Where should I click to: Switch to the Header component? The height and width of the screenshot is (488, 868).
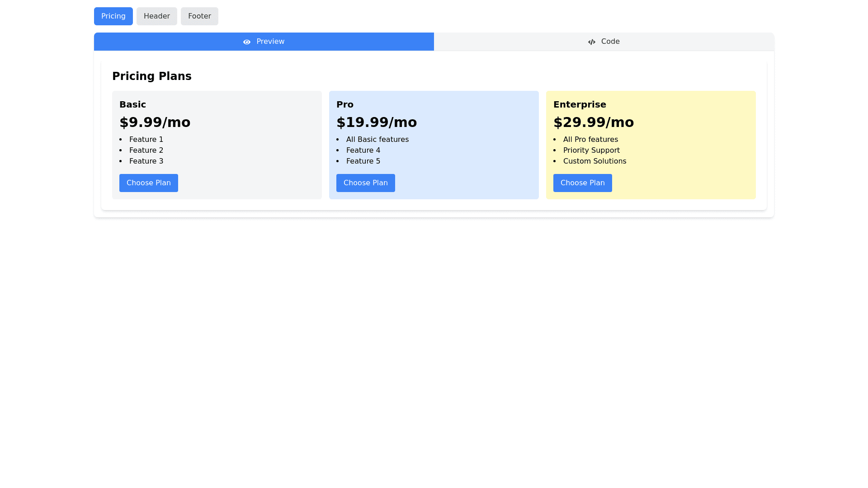pyautogui.click(x=156, y=16)
